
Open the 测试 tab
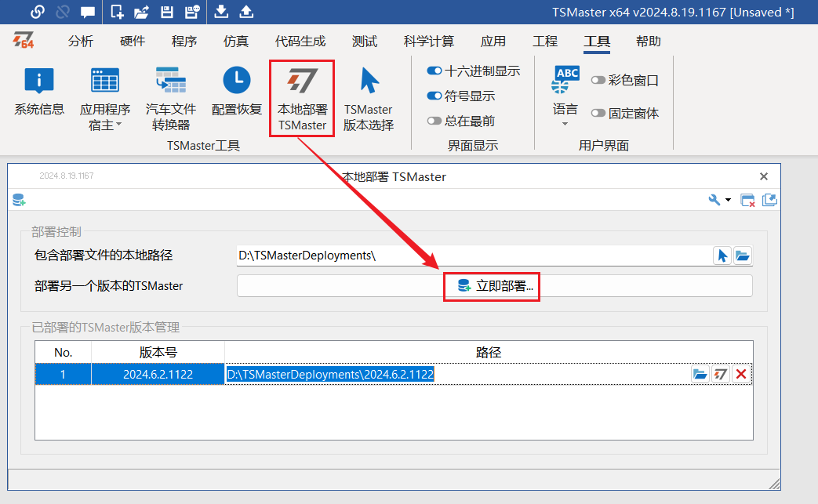365,42
